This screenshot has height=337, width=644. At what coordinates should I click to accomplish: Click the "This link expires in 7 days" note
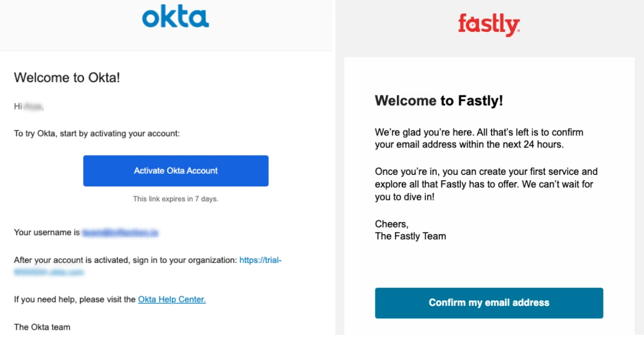pyautogui.click(x=175, y=199)
